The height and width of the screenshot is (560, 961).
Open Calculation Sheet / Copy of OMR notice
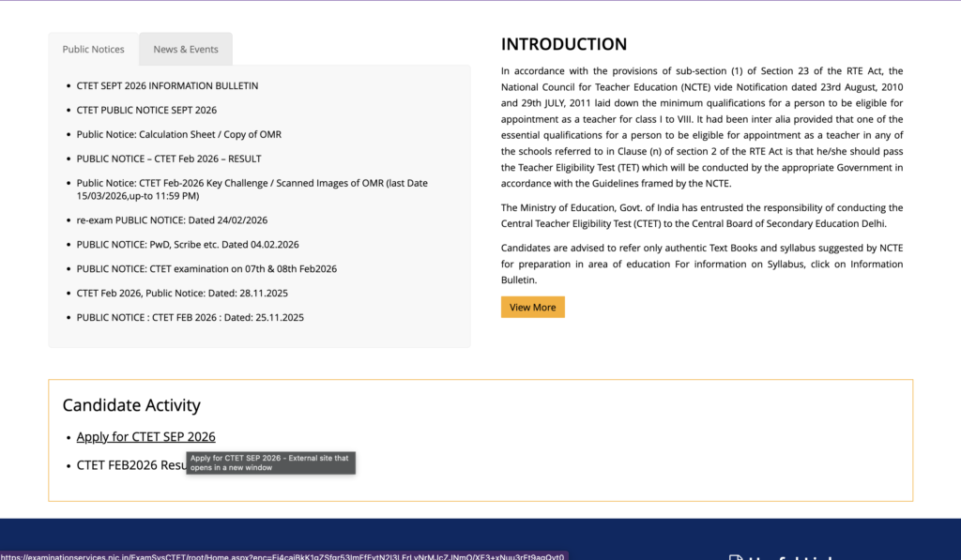[179, 134]
